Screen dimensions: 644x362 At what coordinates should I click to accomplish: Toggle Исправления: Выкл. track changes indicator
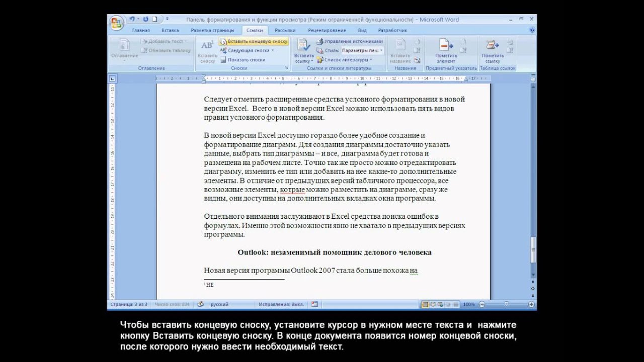pos(281,304)
